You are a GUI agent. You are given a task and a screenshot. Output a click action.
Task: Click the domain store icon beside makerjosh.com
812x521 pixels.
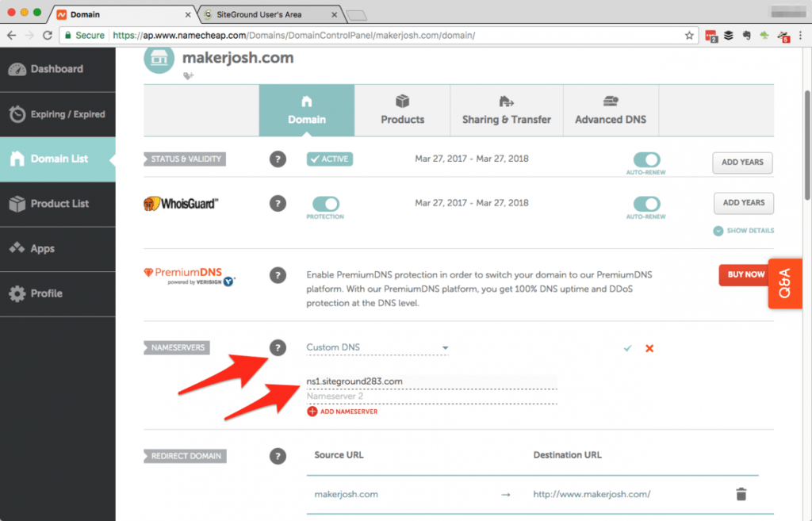[x=159, y=59]
